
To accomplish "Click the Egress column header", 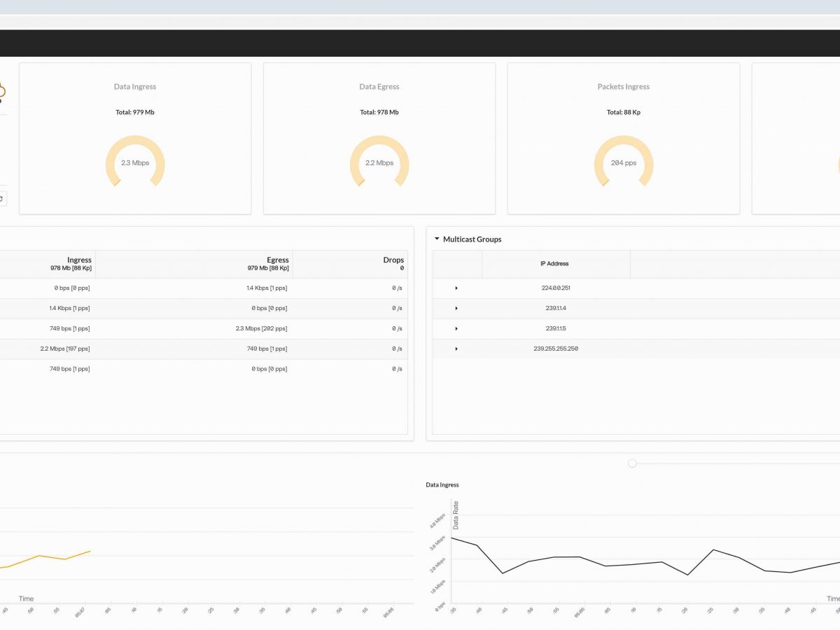I will 278,260.
